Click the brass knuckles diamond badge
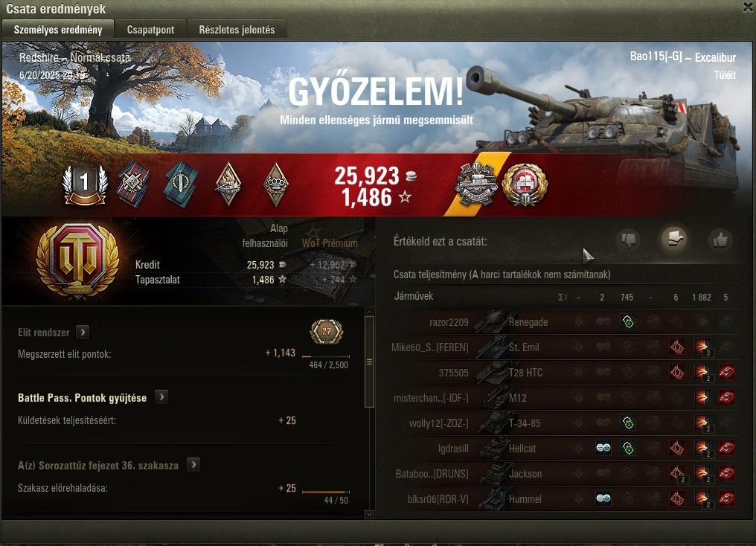 [x=276, y=184]
